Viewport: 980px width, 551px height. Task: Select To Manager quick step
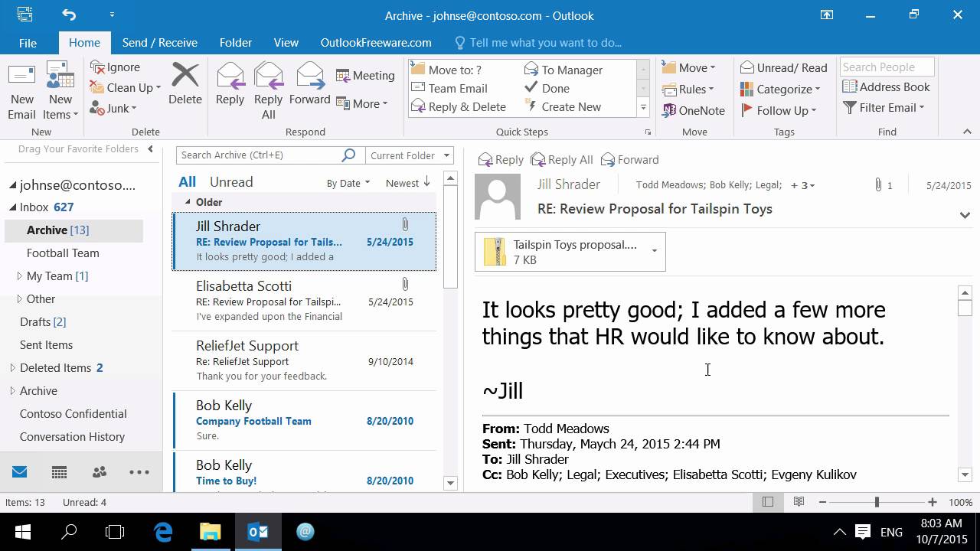pyautogui.click(x=563, y=70)
